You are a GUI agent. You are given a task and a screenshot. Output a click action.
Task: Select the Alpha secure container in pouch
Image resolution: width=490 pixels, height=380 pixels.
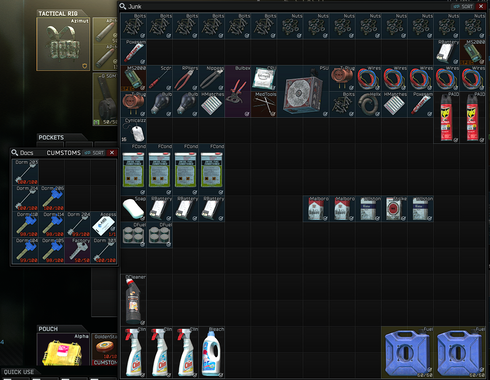pyautogui.click(x=63, y=349)
